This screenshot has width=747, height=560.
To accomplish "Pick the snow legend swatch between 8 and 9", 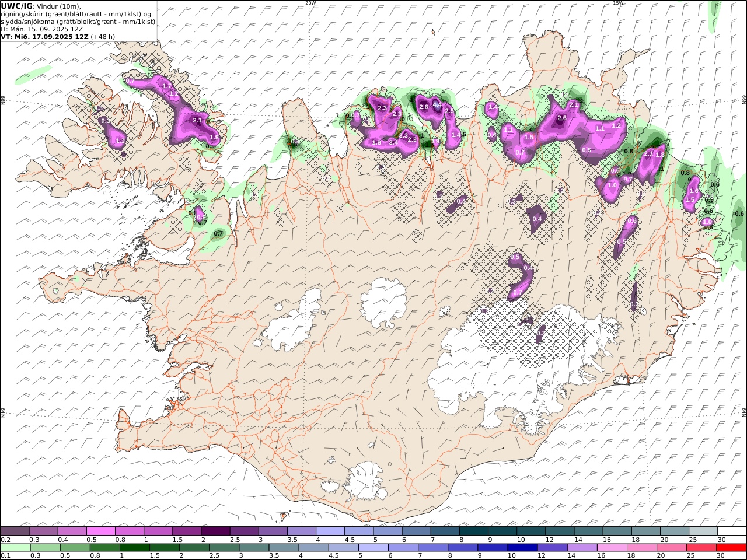I will [473, 531].
